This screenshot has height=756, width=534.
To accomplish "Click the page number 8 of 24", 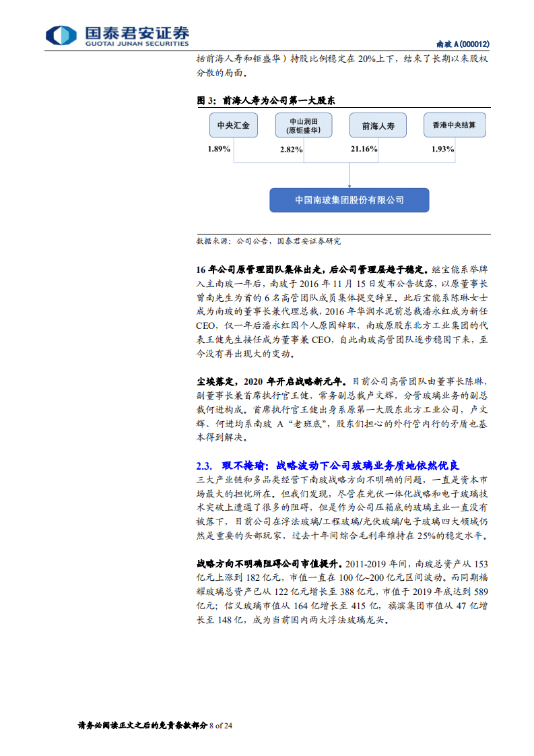I will click(221, 726).
